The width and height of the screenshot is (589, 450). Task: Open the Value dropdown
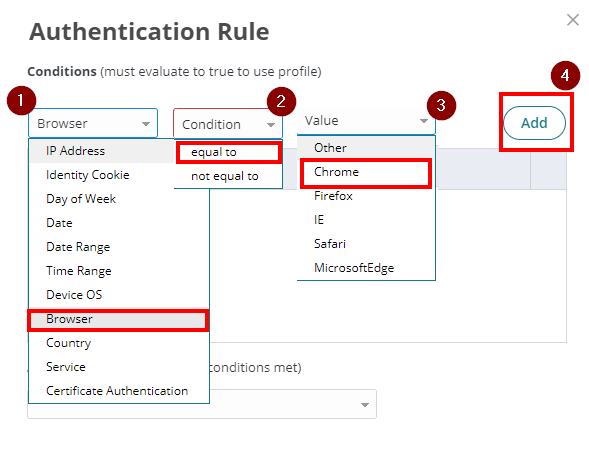(366, 121)
